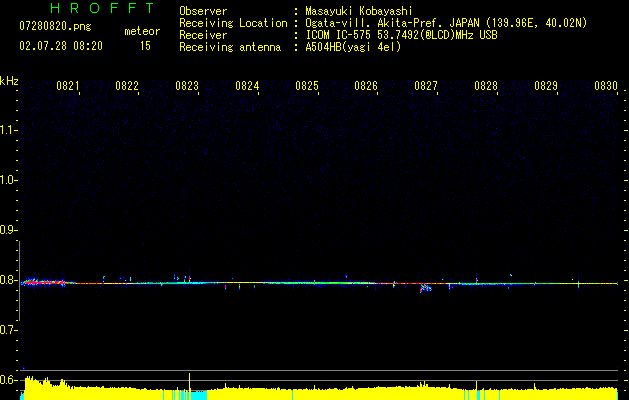
Task: Click the 0823 time marker
Action: tap(187, 86)
